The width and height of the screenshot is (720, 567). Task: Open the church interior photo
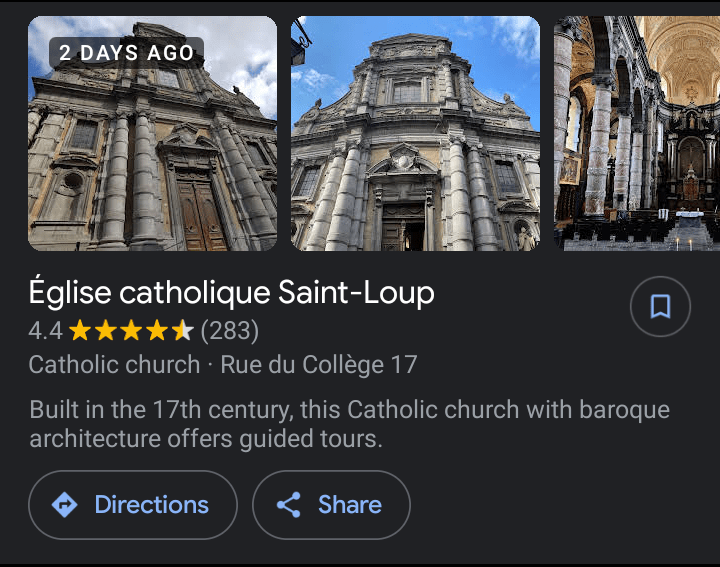(x=637, y=133)
